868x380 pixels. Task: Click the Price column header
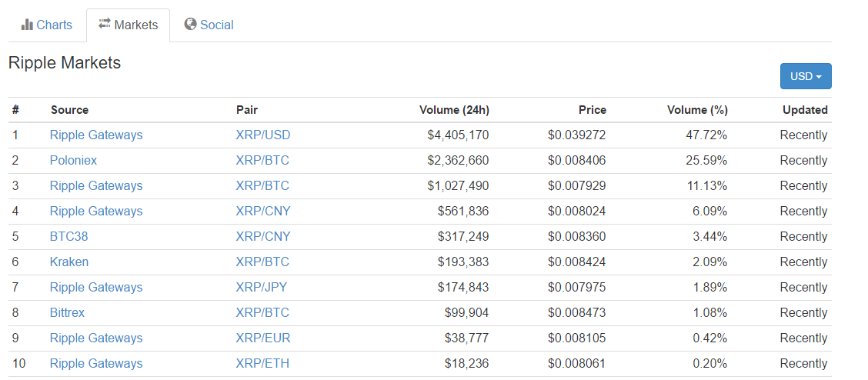pos(592,110)
